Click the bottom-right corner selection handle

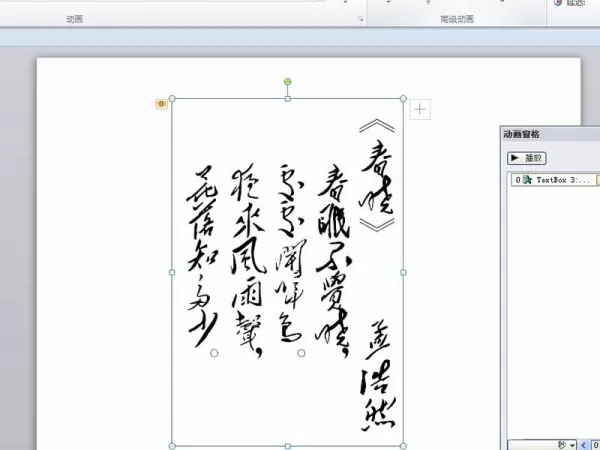[403, 446]
